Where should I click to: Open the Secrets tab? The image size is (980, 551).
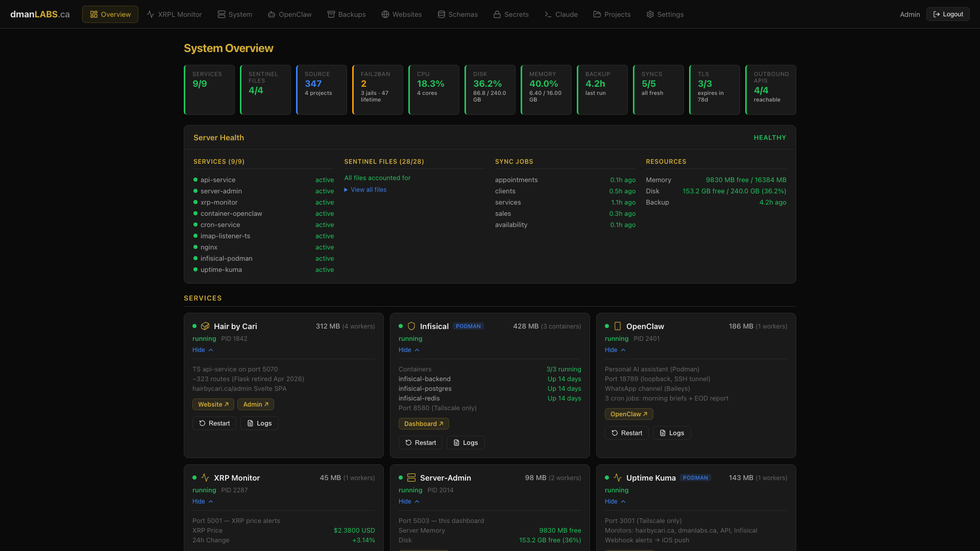[511, 14]
